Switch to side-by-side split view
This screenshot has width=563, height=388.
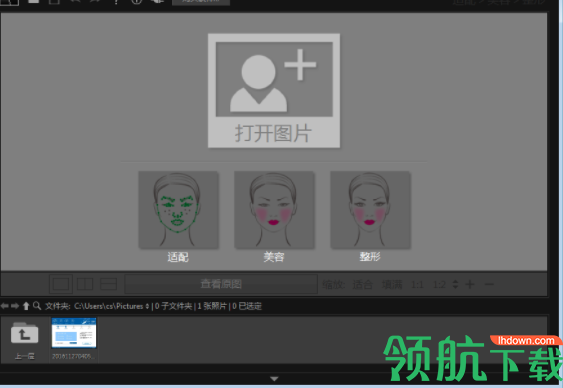click(85, 284)
